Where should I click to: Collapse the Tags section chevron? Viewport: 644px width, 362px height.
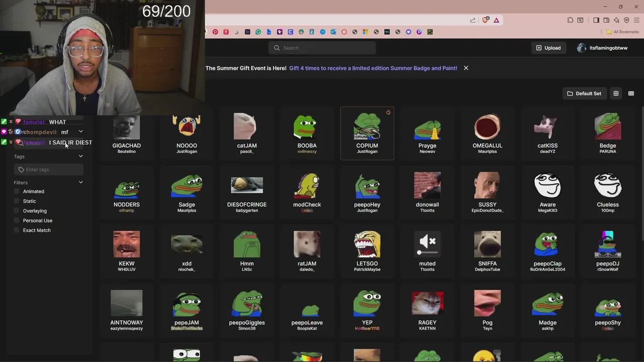(x=80, y=156)
